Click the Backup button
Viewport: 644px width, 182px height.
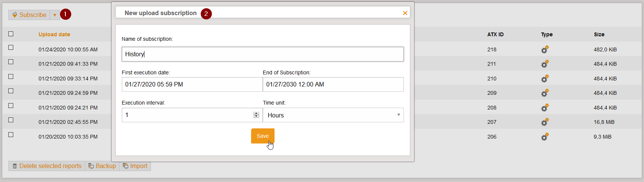coord(102,166)
